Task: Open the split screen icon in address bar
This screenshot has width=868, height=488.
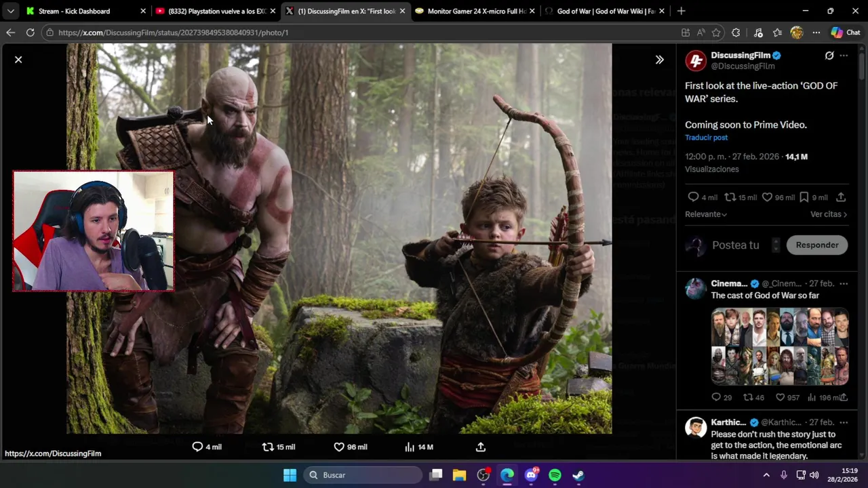Action: coord(686,33)
